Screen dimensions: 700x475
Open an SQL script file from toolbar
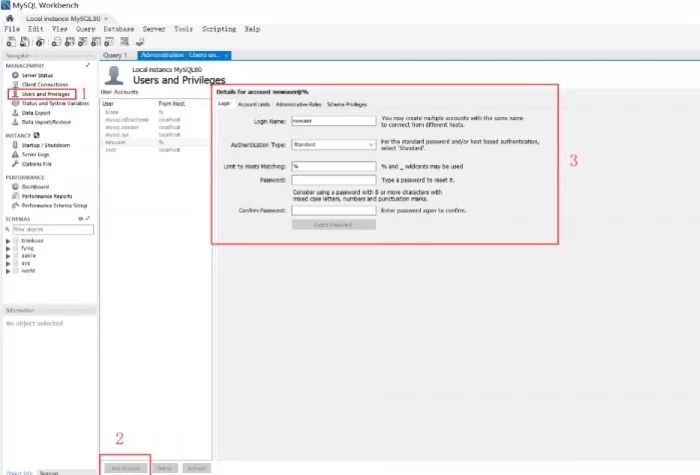[x=25, y=42]
